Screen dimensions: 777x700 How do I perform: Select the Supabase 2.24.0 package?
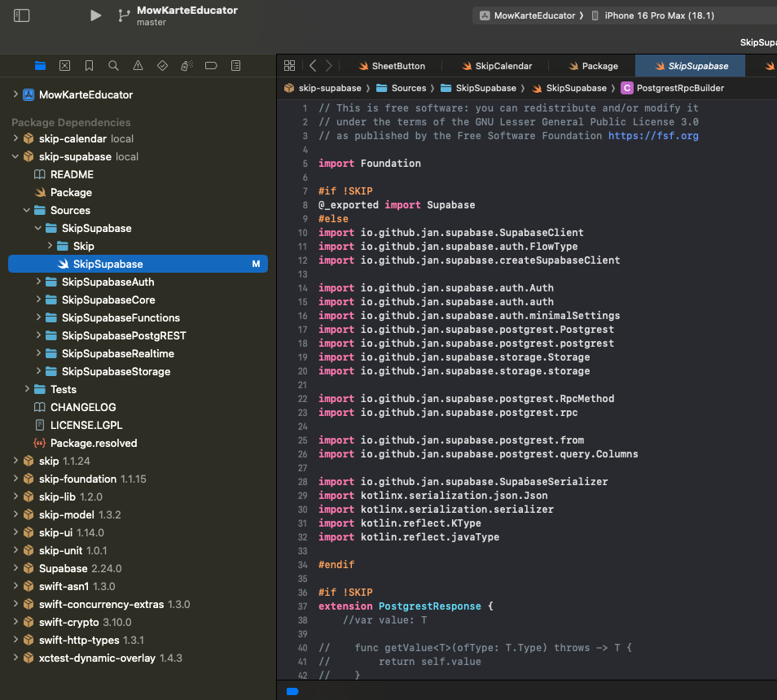[x=81, y=568]
